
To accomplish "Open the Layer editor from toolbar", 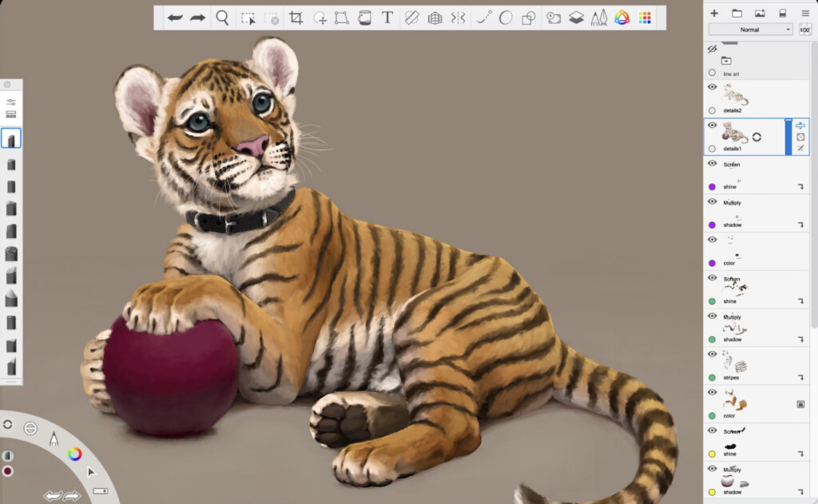I will (x=576, y=18).
